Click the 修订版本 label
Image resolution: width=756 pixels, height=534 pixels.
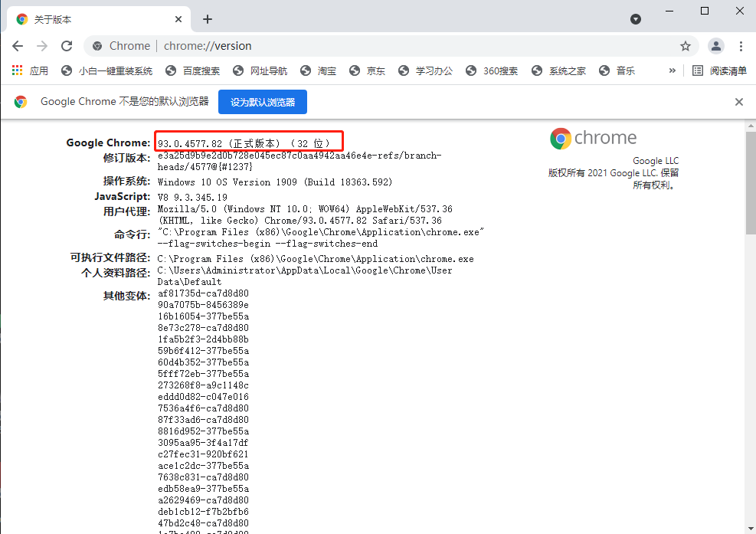pos(127,159)
